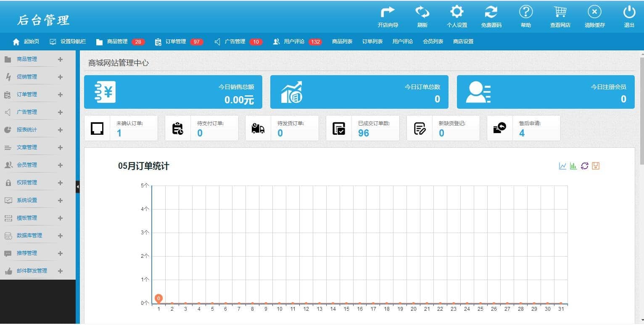Screen dimensions: 644x325
Task: Collapse the left sidebar with arrow handle
Action: 78,186
